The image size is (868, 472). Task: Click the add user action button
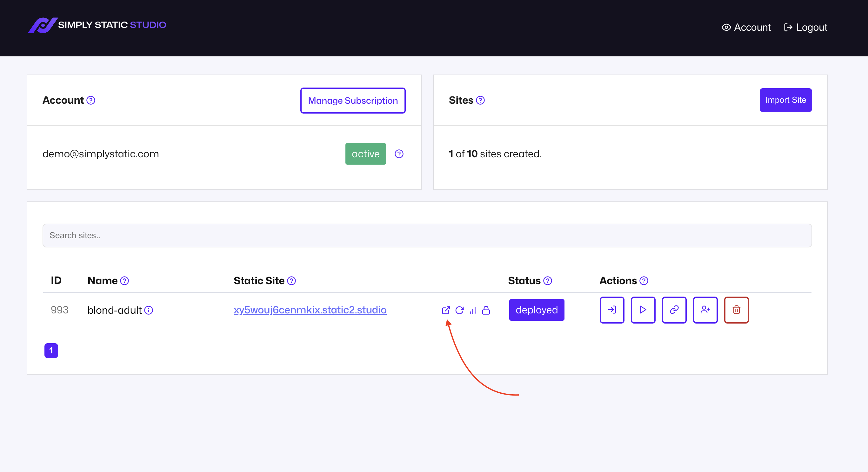[705, 310]
